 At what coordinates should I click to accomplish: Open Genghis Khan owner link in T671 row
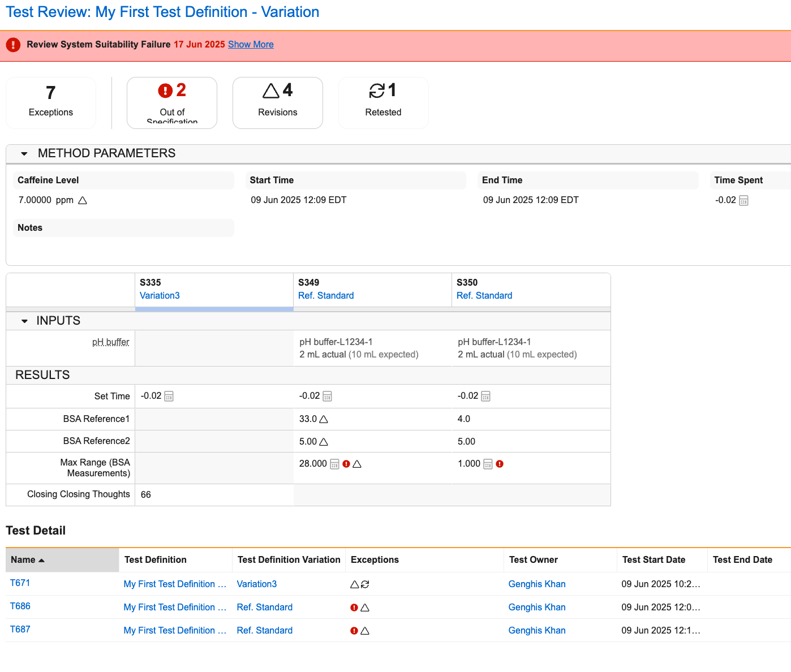click(x=537, y=584)
